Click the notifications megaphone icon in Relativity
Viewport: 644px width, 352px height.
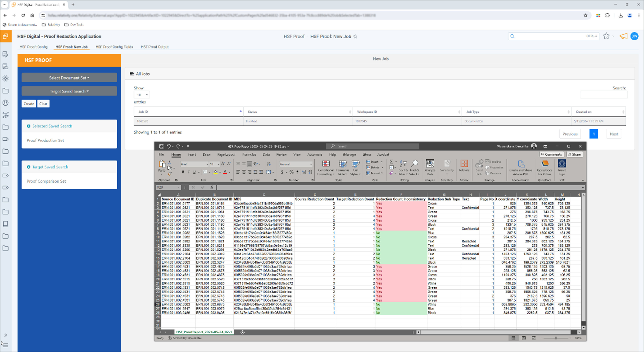pos(623,36)
